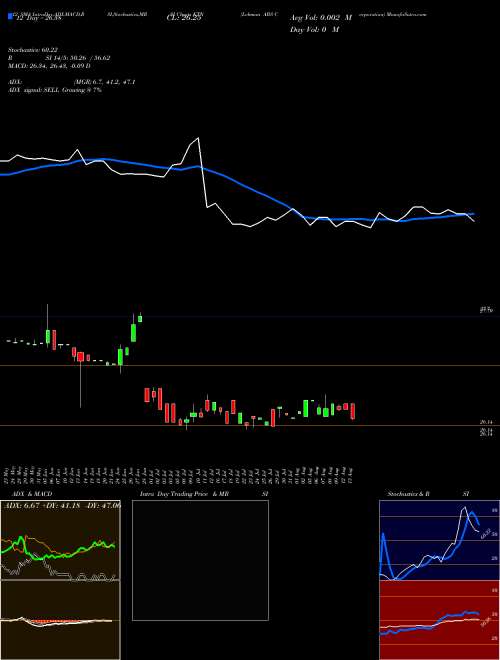Click the blue Stochastics indicator chart
The height and width of the screenshot is (660, 500).
(x=439, y=540)
